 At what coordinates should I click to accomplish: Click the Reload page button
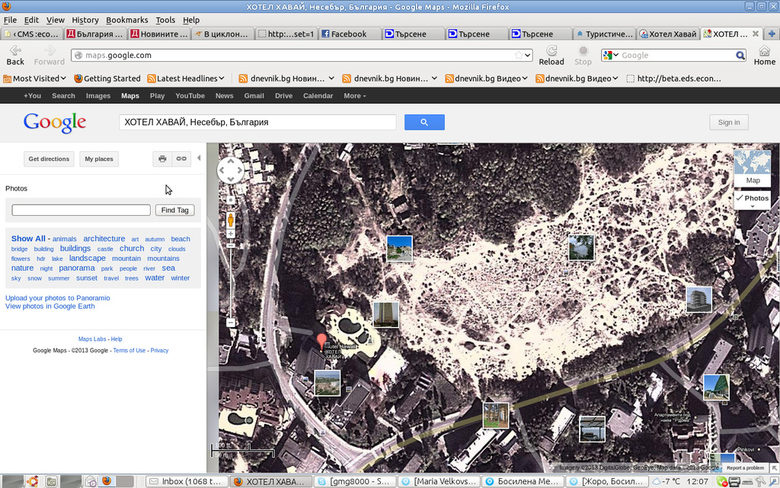pyautogui.click(x=551, y=55)
